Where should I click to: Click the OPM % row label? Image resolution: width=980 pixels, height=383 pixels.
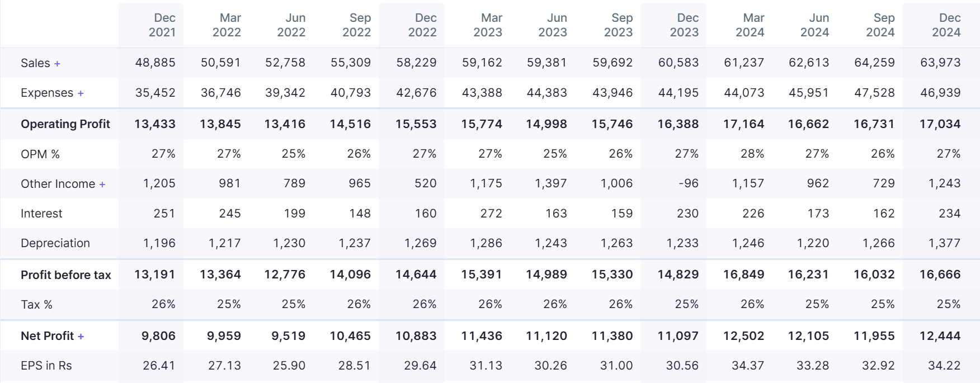click(40, 154)
